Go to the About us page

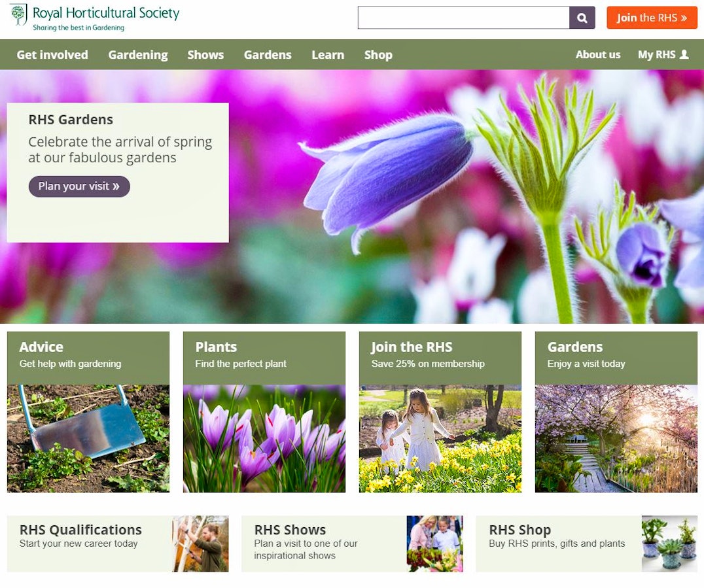pos(598,55)
